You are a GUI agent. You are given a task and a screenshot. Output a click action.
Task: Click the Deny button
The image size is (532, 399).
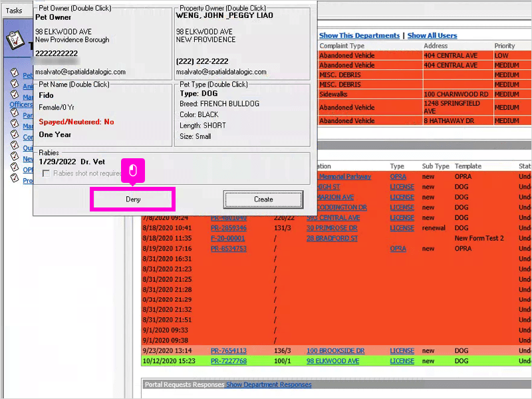pos(133,199)
